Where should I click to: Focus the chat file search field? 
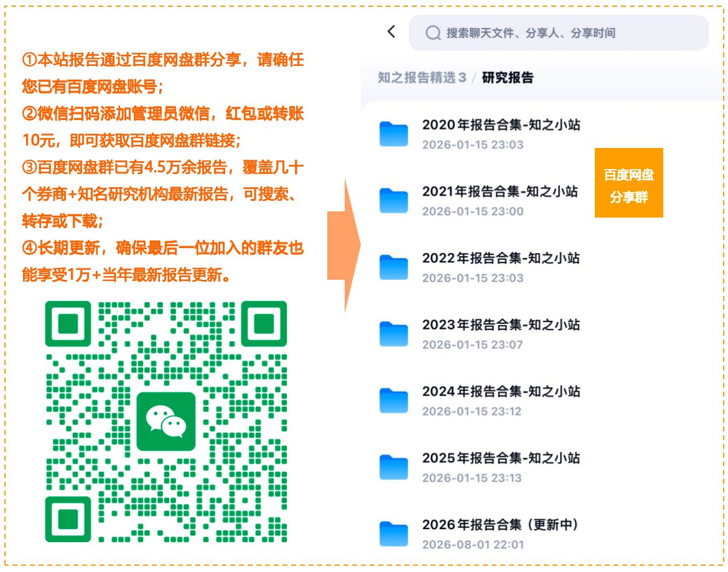(559, 33)
